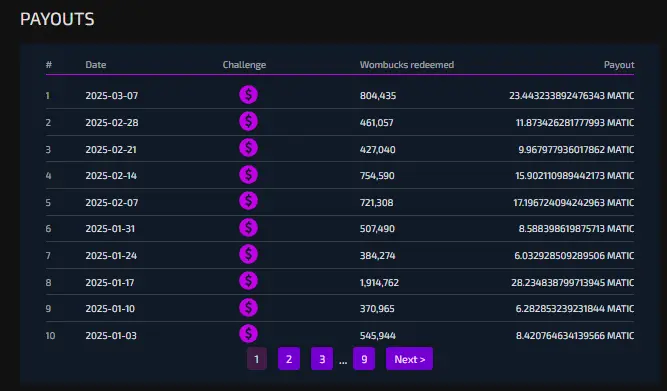Select date 2025-02-21
This screenshot has width=667, height=391.
pyautogui.click(x=111, y=150)
